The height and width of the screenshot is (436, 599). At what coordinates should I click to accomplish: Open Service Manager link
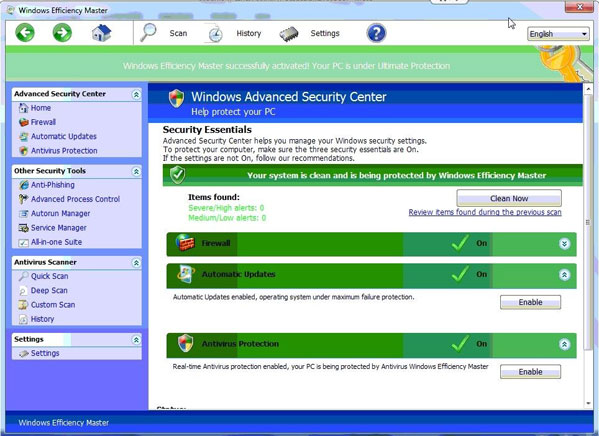pyautogui.click(x=58, y=228)
